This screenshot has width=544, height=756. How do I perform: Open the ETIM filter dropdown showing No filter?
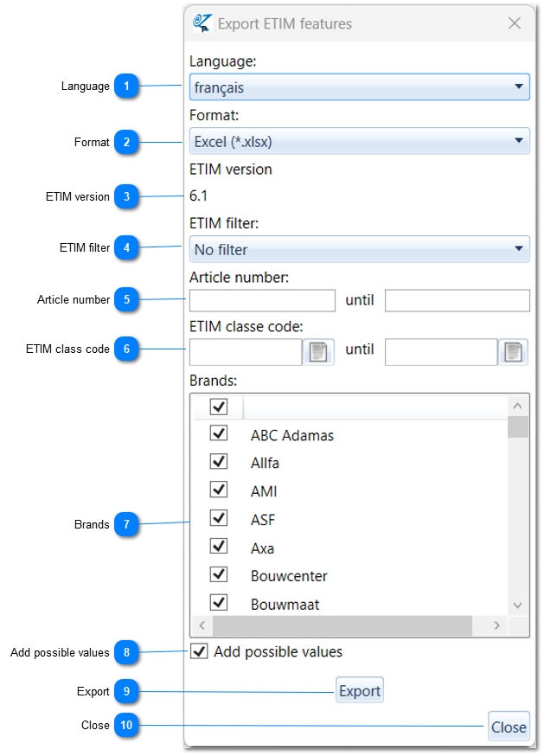tap(359, 249)
